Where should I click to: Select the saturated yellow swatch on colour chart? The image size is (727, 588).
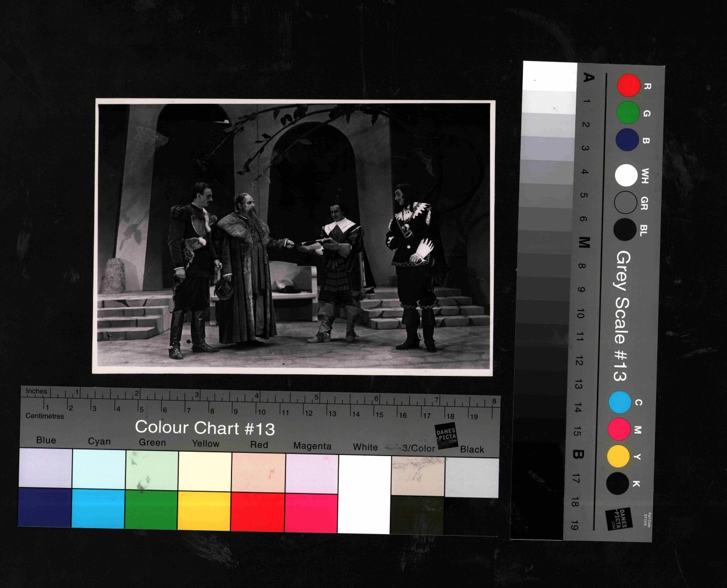(204, 511)
